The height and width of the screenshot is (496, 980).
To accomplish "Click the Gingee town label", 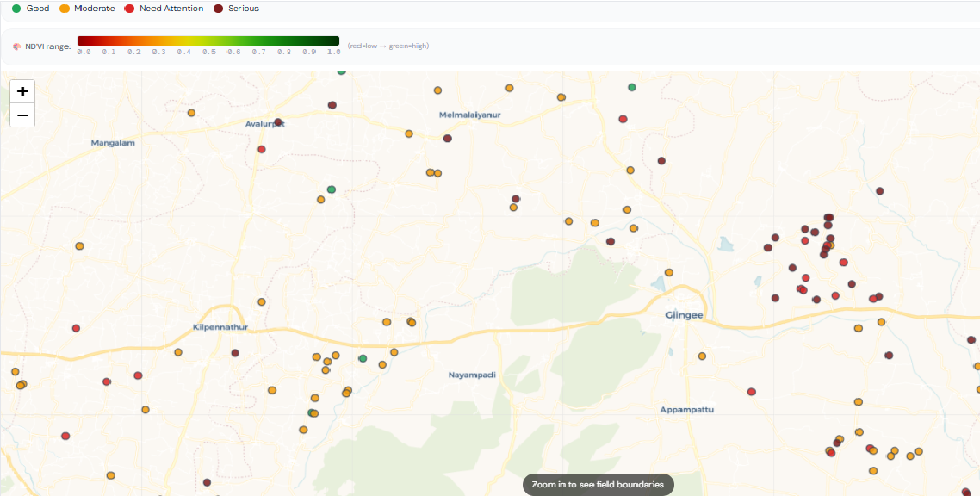I will pyautogui.click(x=684, y=315).
